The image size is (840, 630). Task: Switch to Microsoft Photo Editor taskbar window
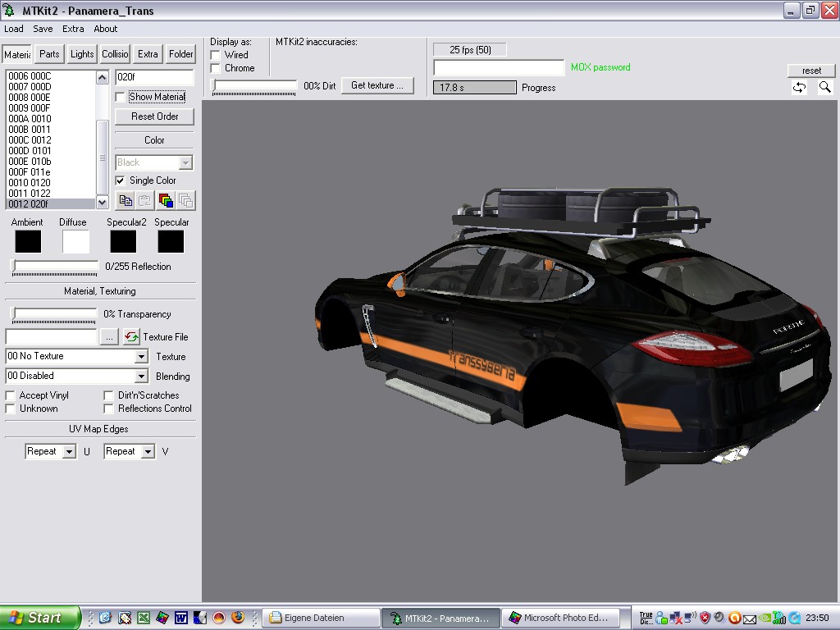click(560, 618)
